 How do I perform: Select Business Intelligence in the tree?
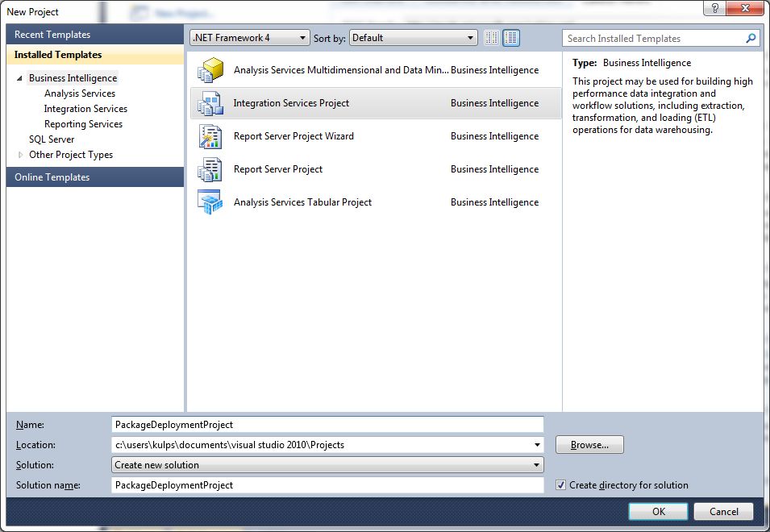tap(73, 78)
